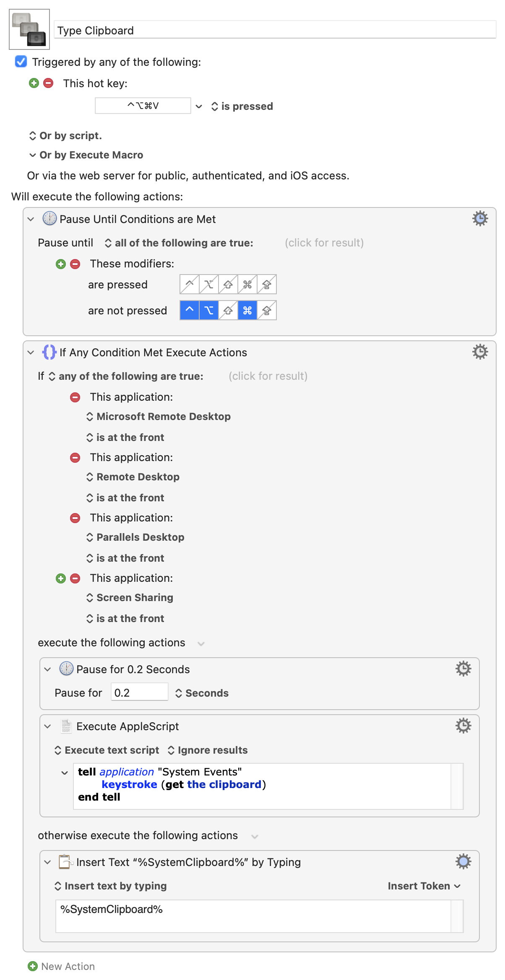
Task: Uncheck Triggered by any of the following
Action: [21, 62]
